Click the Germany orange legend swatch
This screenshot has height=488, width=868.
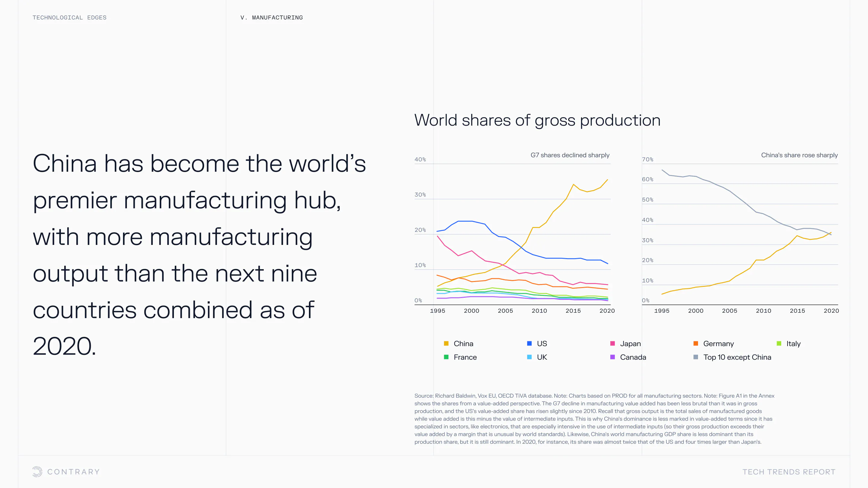[696, 343]
